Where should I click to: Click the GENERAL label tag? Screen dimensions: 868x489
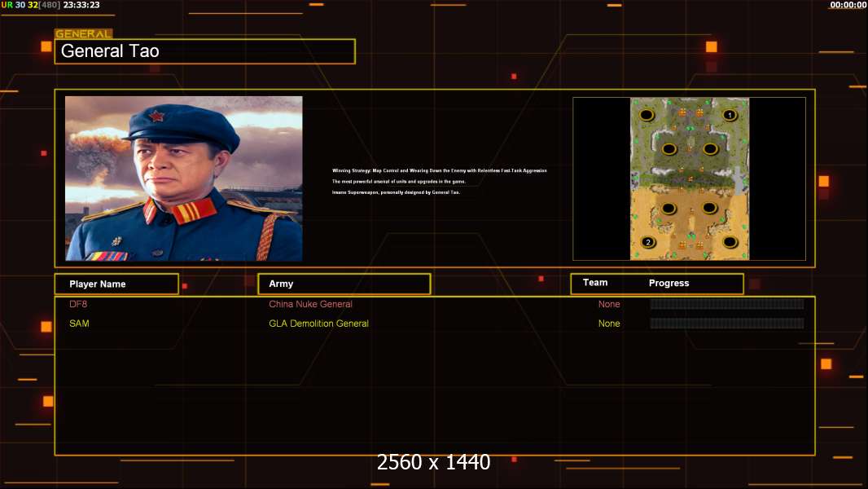click(x=84, y=33)
